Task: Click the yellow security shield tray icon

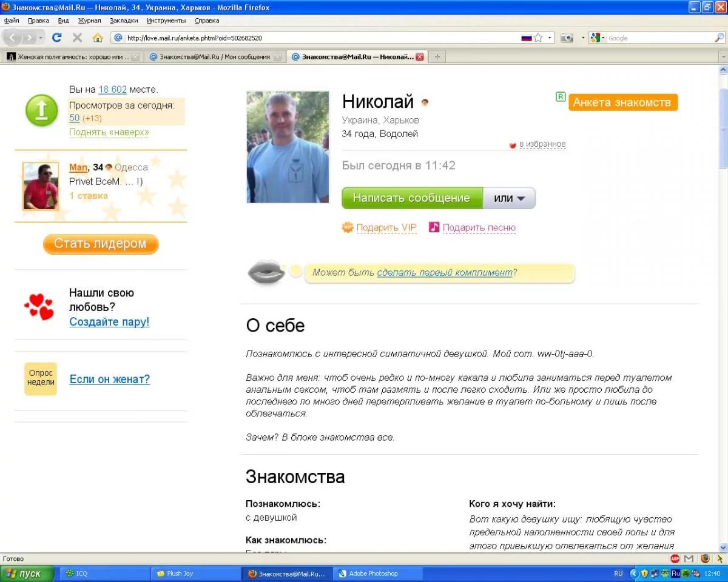Action: (645, 574)
